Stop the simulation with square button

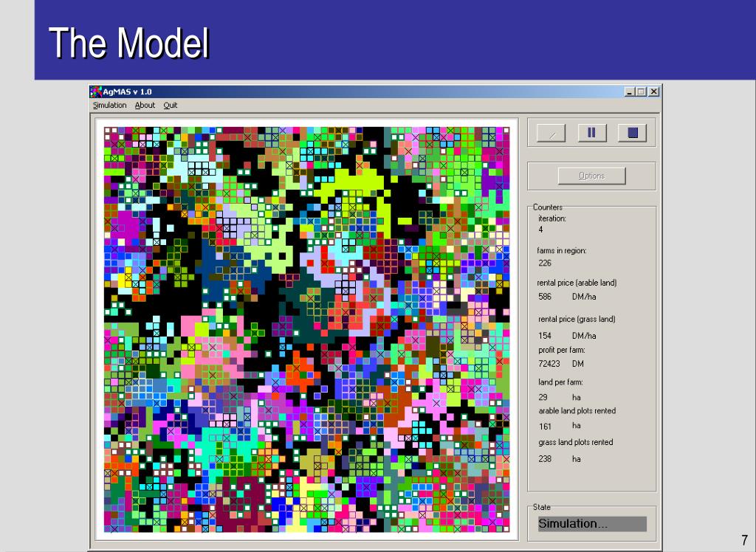tap(633, 133)
